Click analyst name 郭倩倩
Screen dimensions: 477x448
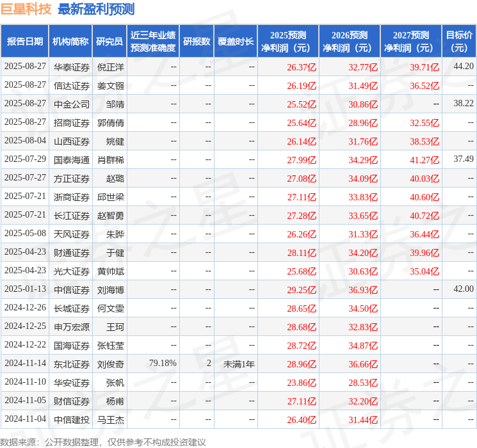pos(110,123)
